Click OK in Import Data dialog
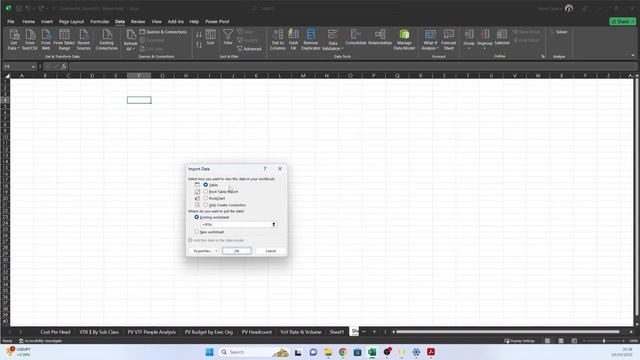 237,251
